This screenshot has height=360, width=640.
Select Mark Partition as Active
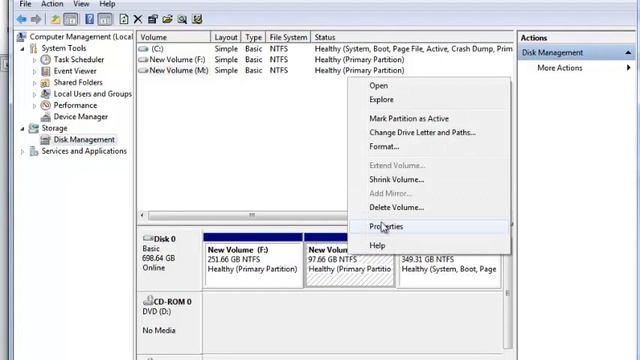point(429,119)
